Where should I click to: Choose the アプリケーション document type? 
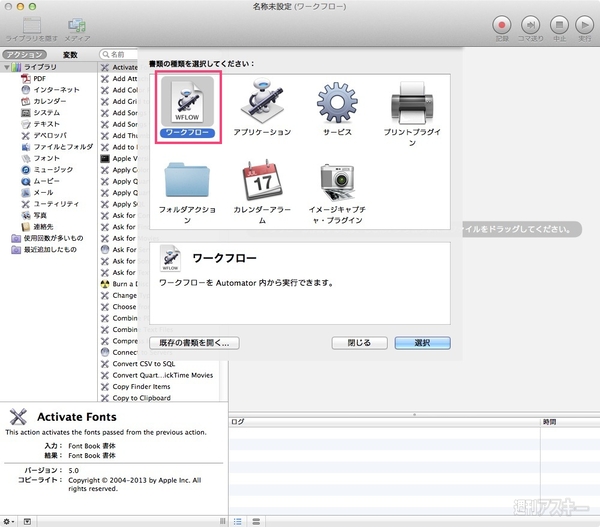click(262, 101)
